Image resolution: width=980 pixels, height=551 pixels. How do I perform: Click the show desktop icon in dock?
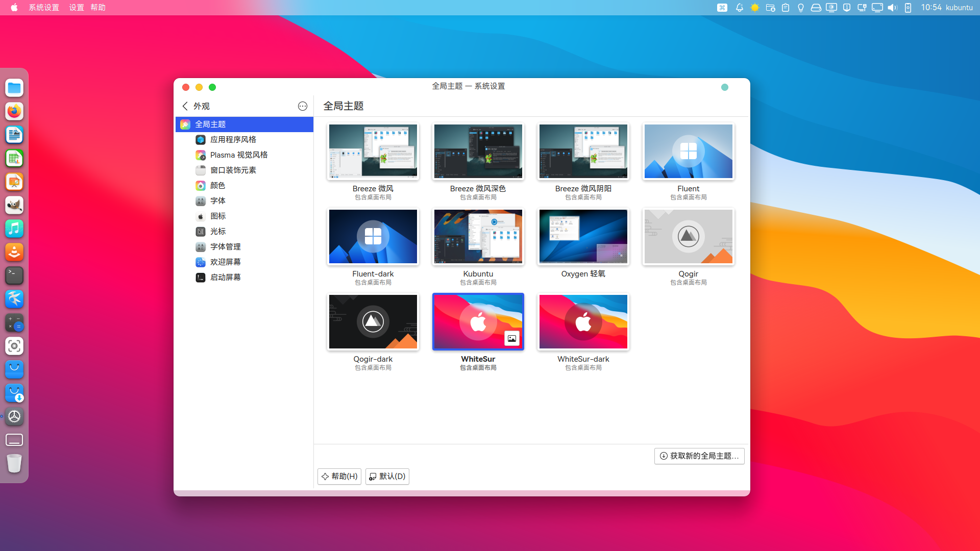(x=14, y=440)
